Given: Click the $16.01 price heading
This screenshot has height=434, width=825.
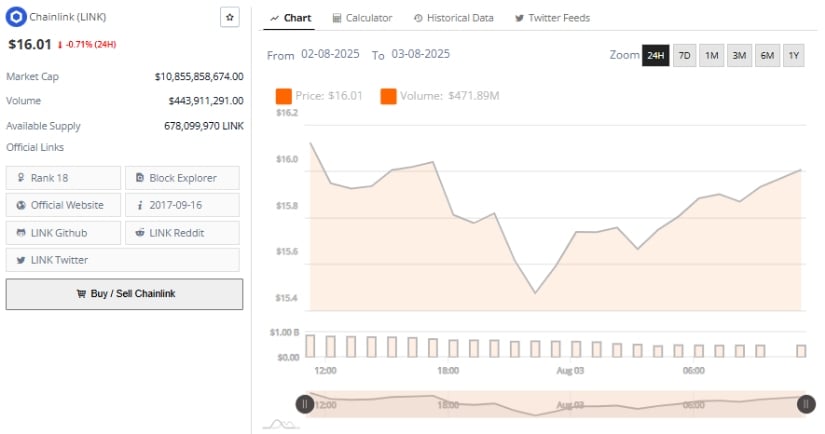Looking at the screenshot, I should (29, 44).
